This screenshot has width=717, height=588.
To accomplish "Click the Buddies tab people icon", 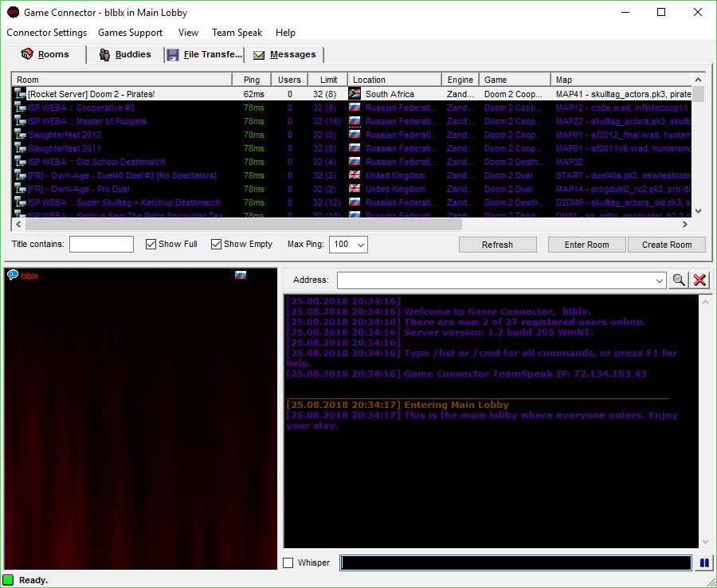I will point(104,55).
